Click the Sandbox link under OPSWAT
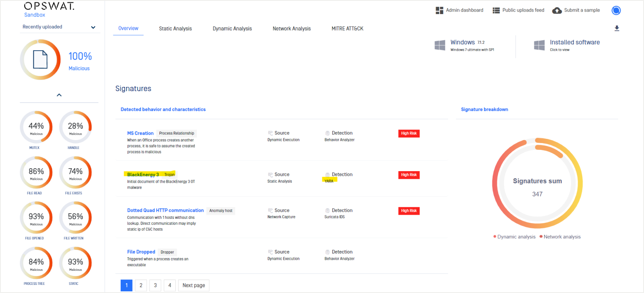Screen dimensions: 644x293 click(35, 15)
